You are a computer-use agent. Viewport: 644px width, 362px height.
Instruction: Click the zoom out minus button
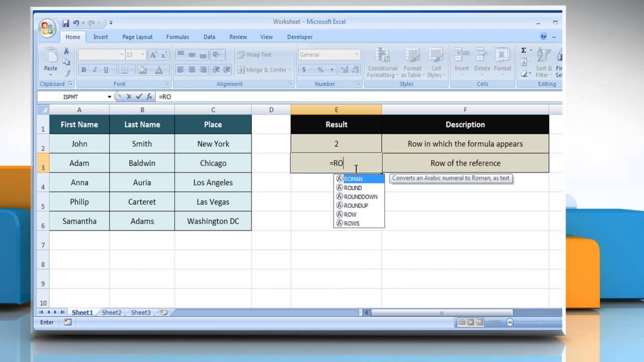point(510,322)
